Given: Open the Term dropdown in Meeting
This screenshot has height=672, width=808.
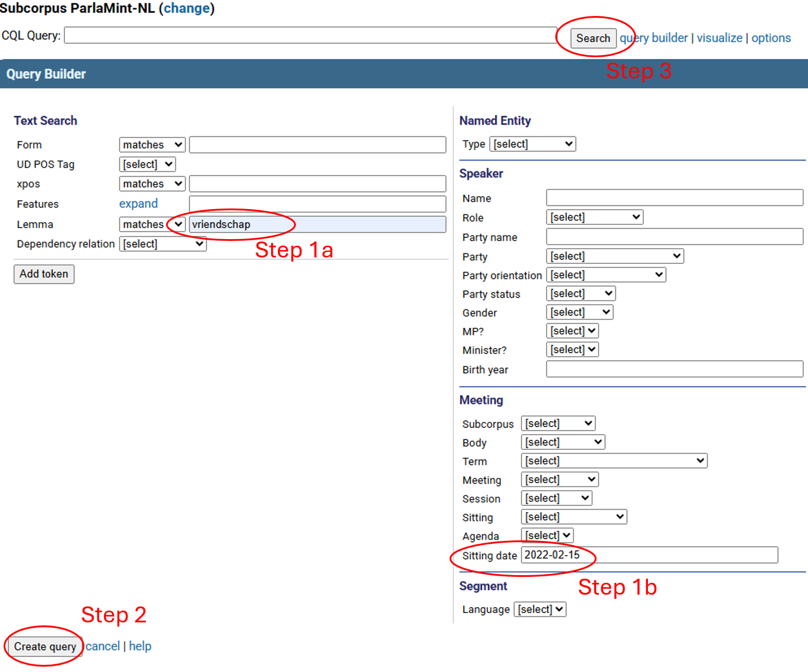Looking at the screenshot, I should pos(614,461).
